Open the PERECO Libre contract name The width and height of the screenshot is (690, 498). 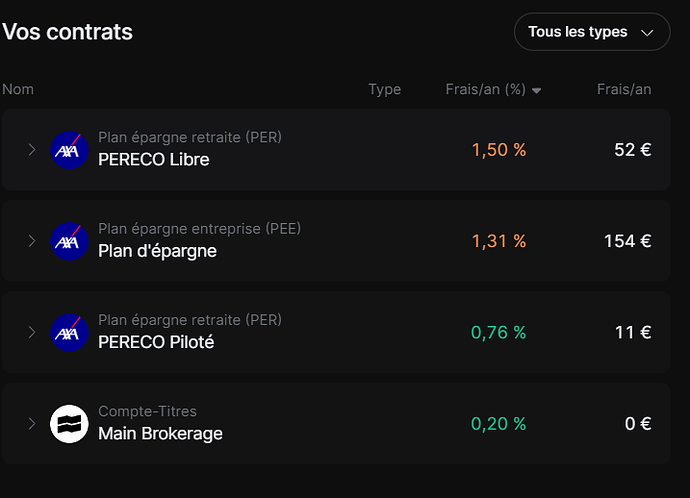coord(154,159)
